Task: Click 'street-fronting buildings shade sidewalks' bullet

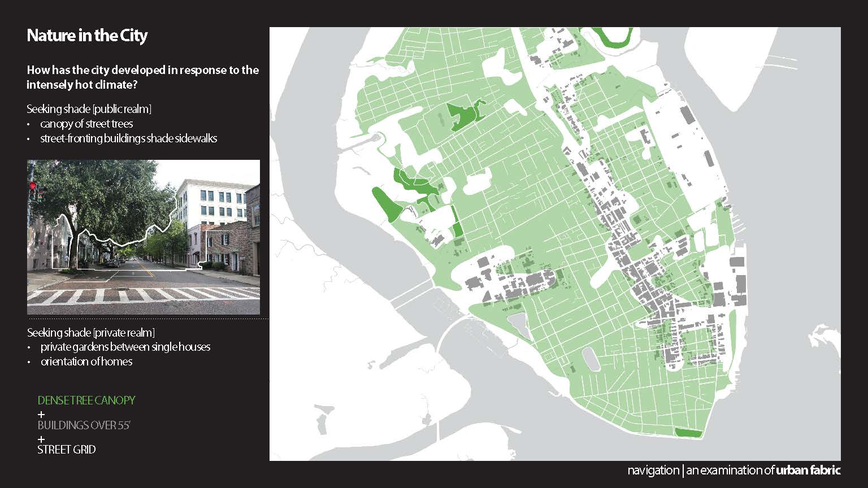Action: [x=129, y=138]
